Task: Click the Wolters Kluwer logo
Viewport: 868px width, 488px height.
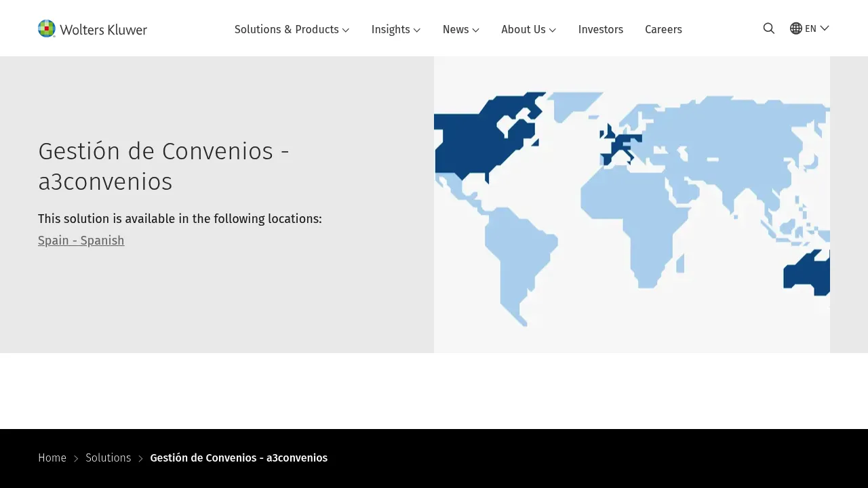Action: 92,28
